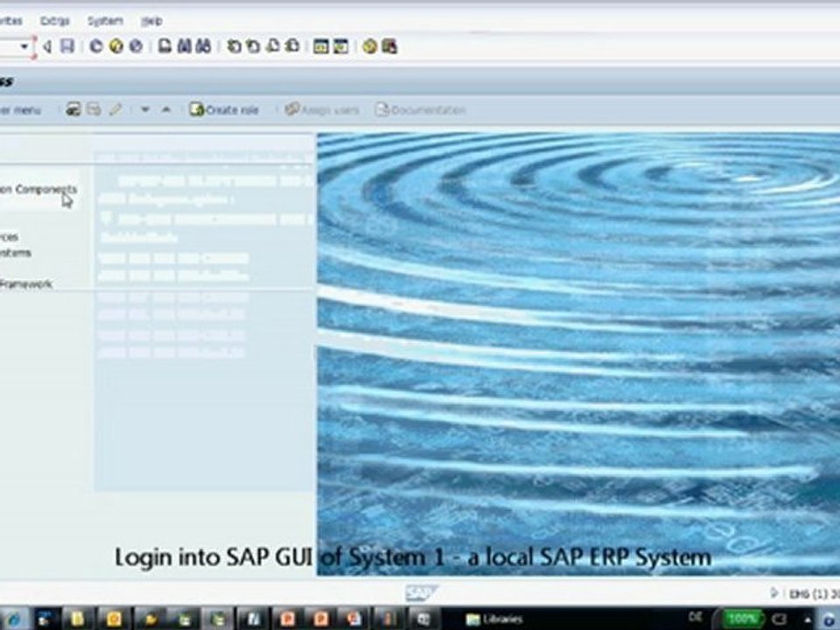The image size is (840, 630).
Task: Select the tree item ending in Components
Action: pyautogui.click(x=38, y=189)
